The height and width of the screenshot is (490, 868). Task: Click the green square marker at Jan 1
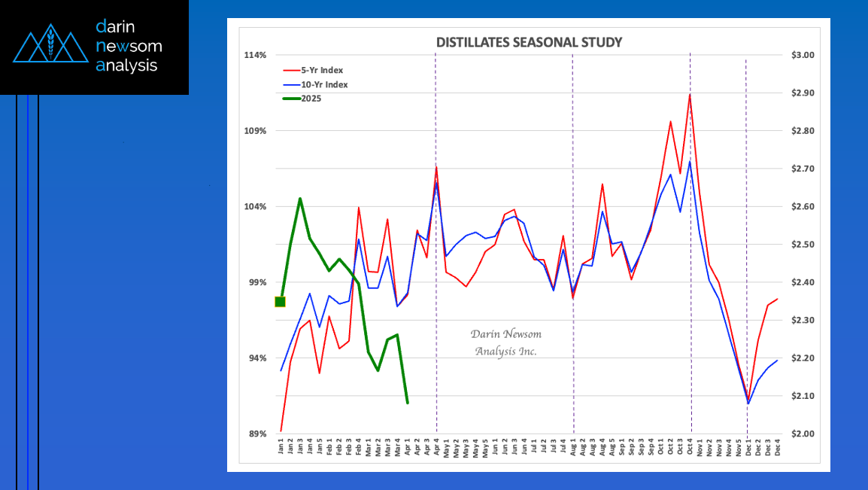point(280,302)
